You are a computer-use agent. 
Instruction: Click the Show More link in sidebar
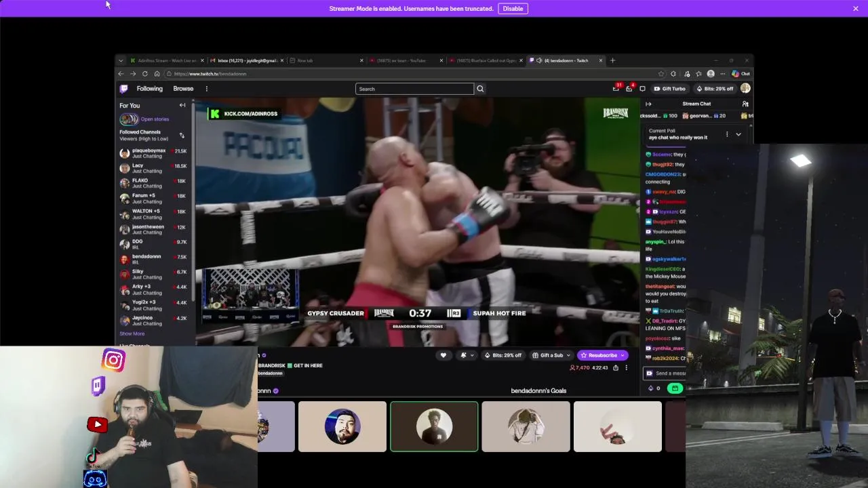click(x=132, y=333)
